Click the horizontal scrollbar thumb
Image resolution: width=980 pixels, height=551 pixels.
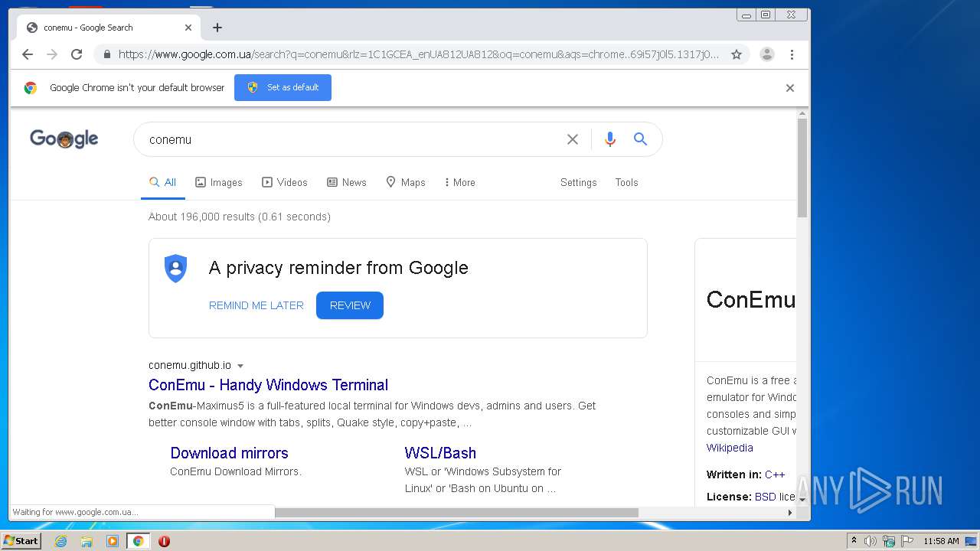(456, 513)
